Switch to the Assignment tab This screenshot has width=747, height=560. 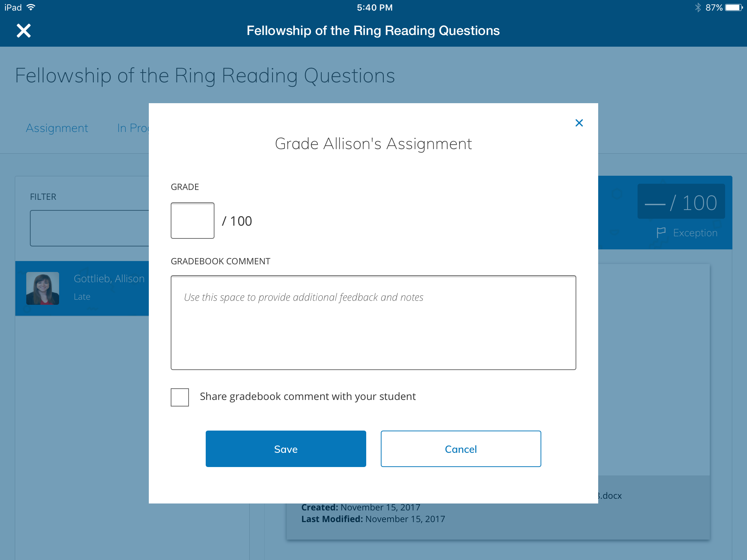pyautogui.click(x=57, y=128)
